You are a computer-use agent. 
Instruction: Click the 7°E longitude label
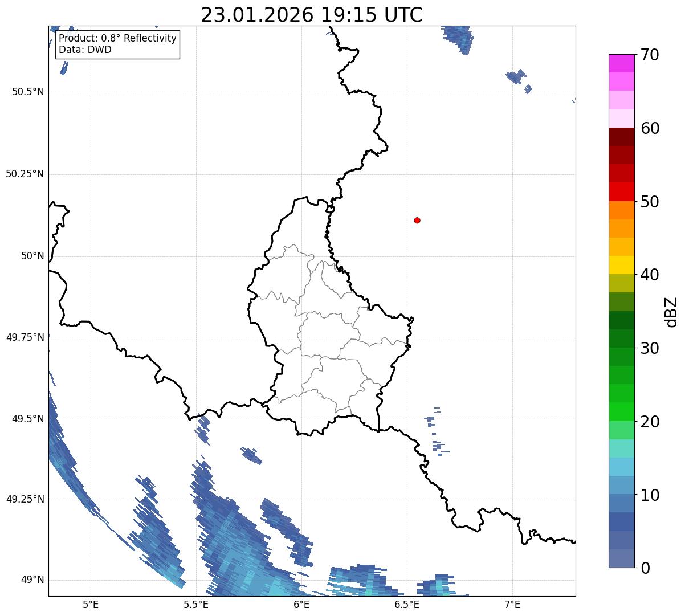click(x=512, y=604)
